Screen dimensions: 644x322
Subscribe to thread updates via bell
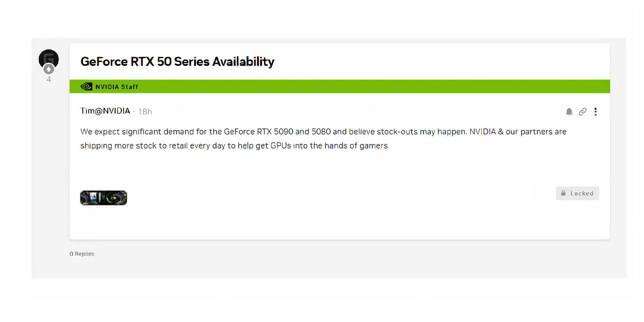click(x=569, y=112)
